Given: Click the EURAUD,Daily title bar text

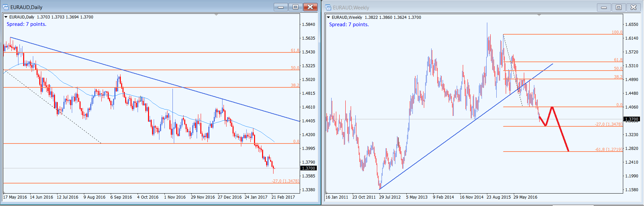Looking at the screenshot, I should point(26,7).
